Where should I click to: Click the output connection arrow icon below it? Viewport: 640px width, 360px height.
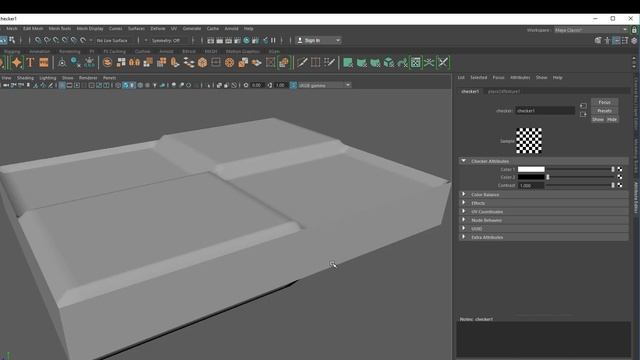click(583, 115)
